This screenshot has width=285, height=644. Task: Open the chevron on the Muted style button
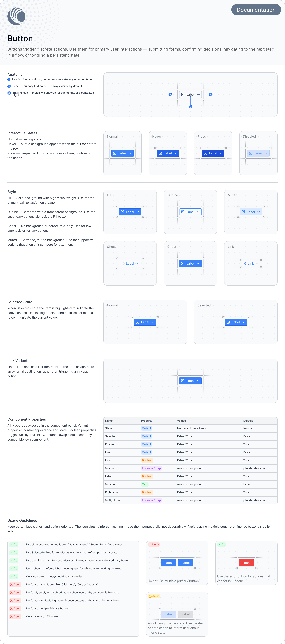258,212
